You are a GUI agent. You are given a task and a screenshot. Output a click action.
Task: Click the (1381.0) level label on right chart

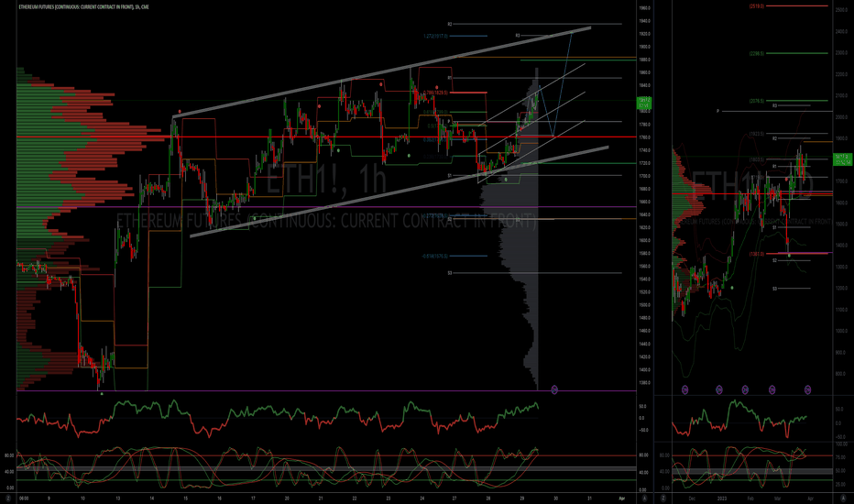click(x=757, y=253)
